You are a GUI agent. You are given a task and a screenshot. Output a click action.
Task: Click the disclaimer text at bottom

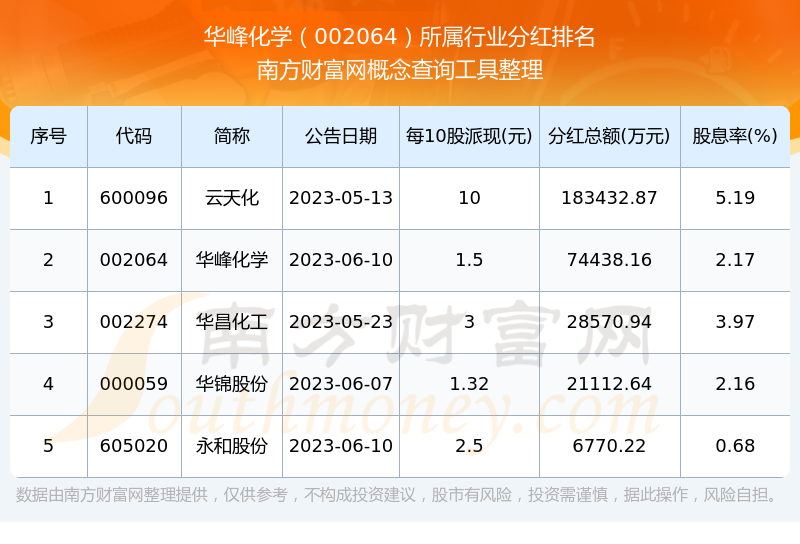coord(397,495)
